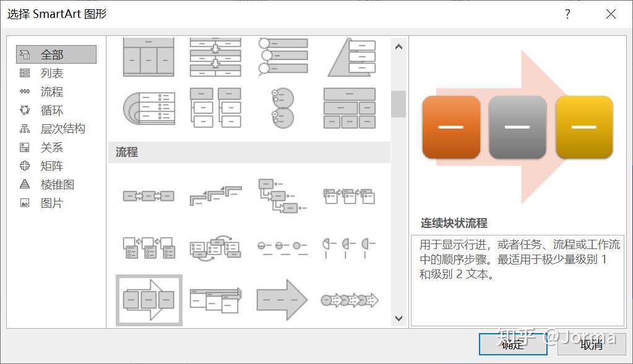Viewport: 633px width, 364px height.
Task: Select the 全部 (All) category entry
Action: pos(53,54)
